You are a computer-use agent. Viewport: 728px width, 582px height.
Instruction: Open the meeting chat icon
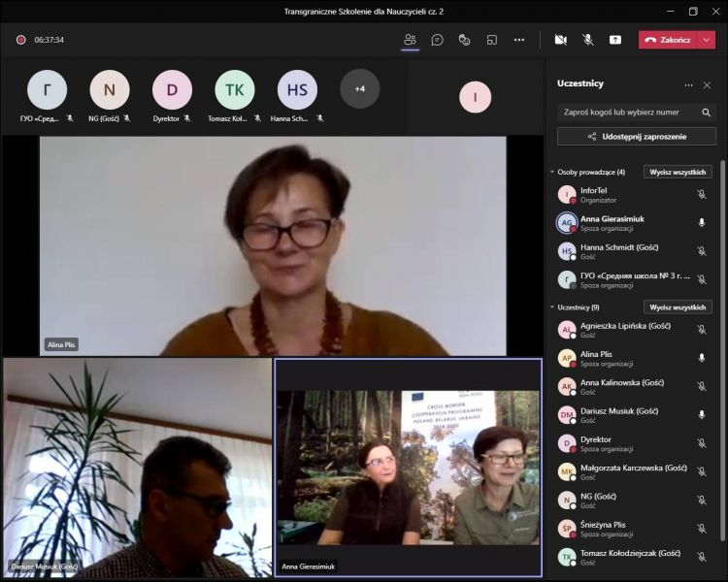pos(438,40)
